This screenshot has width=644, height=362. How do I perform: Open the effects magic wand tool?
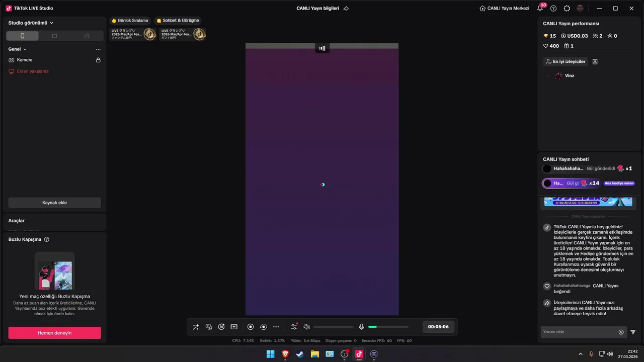196,327
